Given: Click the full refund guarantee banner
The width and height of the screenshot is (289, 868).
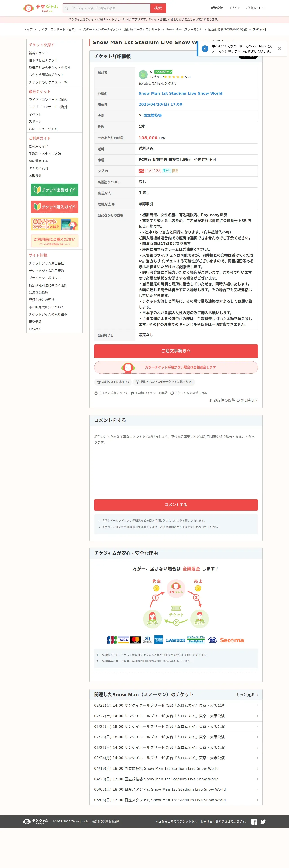Looking at the screenshot, I should click(176, 367).
